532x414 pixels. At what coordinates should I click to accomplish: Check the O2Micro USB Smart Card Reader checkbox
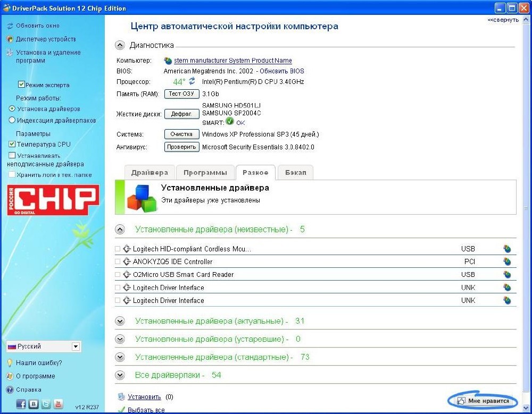click(x=118, y=274)
